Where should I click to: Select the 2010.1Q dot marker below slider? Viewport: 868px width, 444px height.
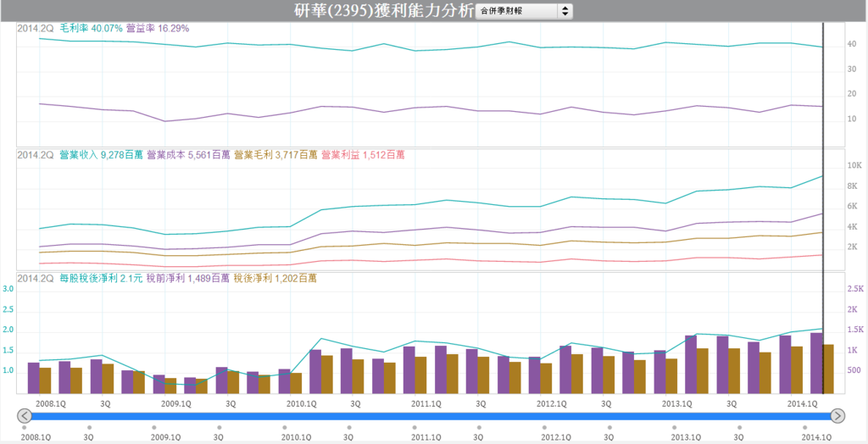[x=284, y=427]
